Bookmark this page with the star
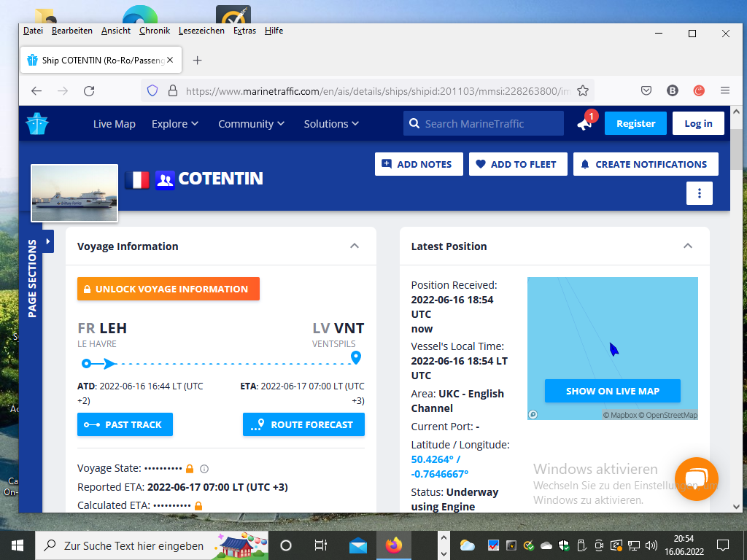The width and height of the screenshot is (747, 560). [583, 91]
